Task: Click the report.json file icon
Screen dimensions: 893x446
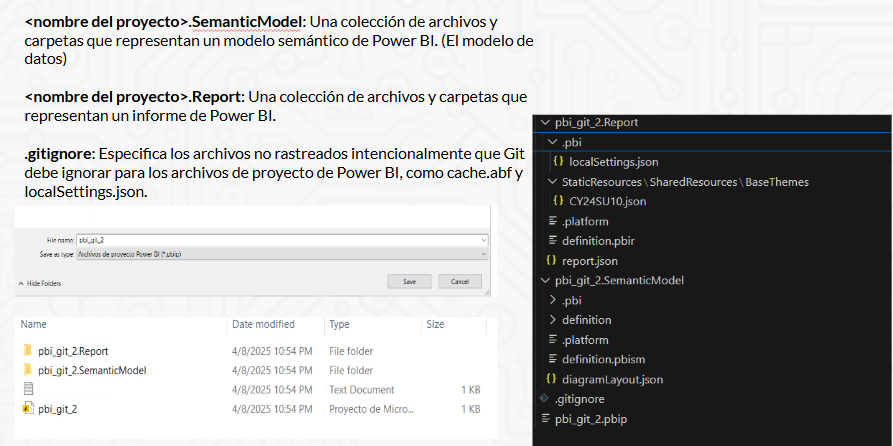Action: (x=550, y=261)
